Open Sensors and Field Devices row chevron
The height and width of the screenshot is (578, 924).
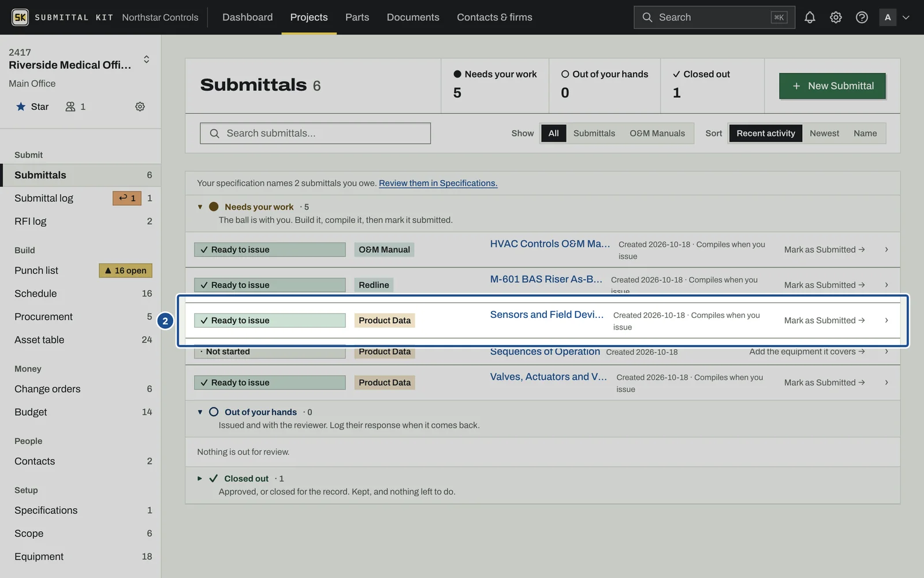click(886, 320)
